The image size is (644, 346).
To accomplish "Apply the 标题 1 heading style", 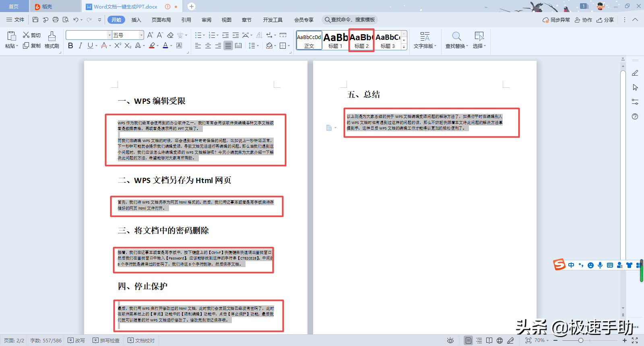I will click(x=335, y=40).
